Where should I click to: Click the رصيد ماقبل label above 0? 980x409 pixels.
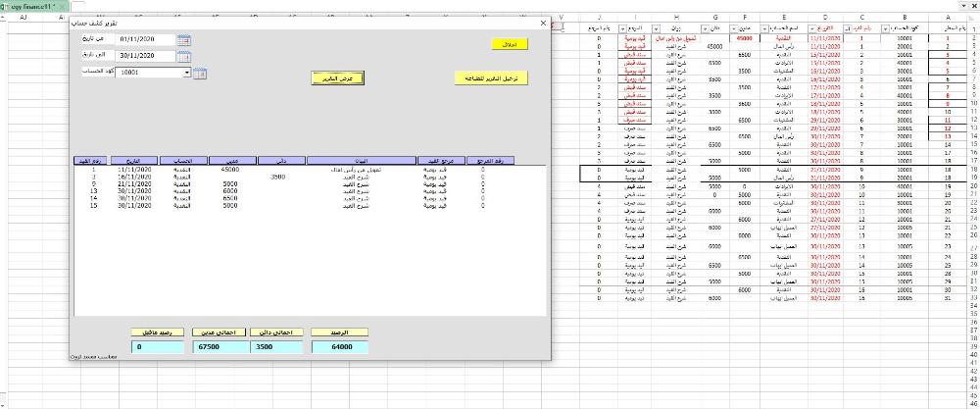pyautogui.click(x=158, y=332)
